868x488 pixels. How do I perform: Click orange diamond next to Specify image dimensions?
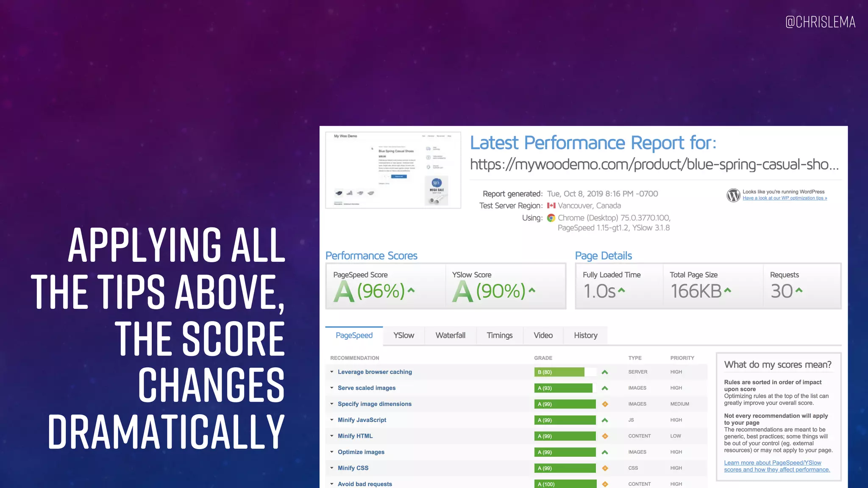click(x=605, y=404)
